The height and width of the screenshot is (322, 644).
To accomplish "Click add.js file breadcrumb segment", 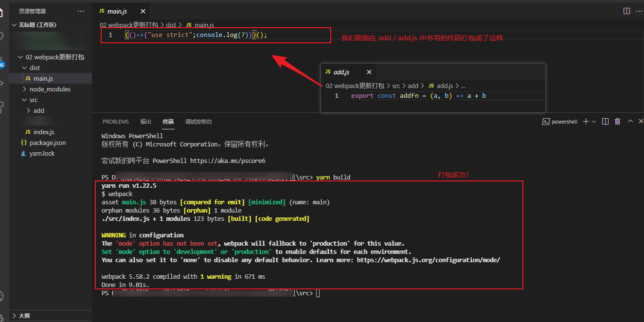I will point(441,86).
